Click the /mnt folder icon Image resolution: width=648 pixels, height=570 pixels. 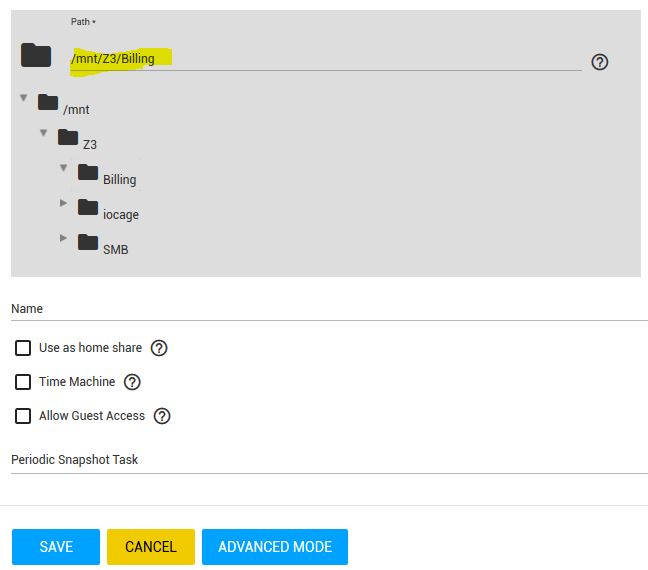(48, 102)
